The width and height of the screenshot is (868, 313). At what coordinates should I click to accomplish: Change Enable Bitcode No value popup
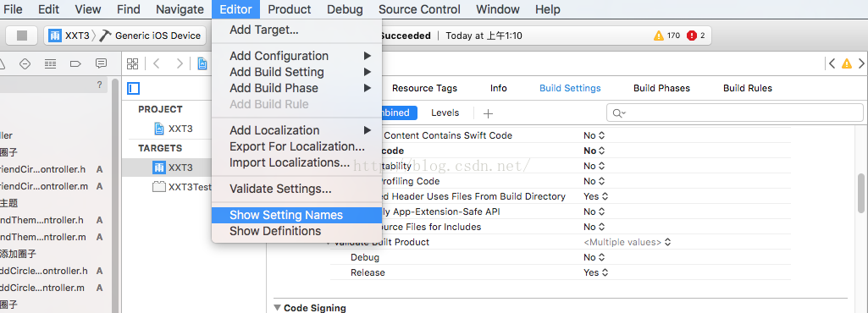click(x=594, y=151)
